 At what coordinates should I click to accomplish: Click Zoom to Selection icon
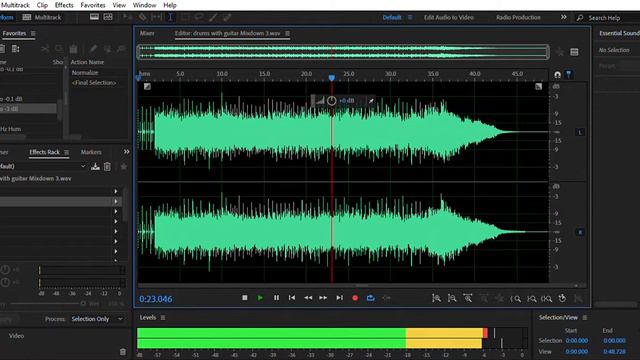[547, 299]
